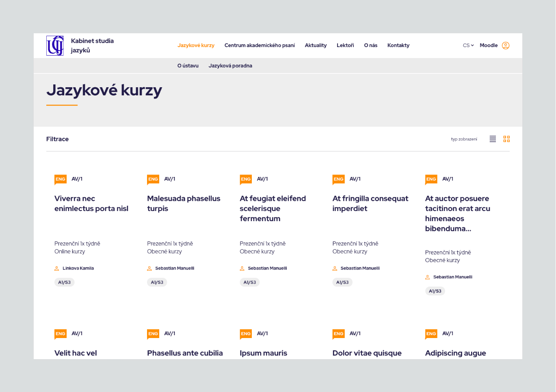Click ENG badge on At feugiat card
Image resolution: width=556 pixels, height=392 pixels.
coord(246,179)
